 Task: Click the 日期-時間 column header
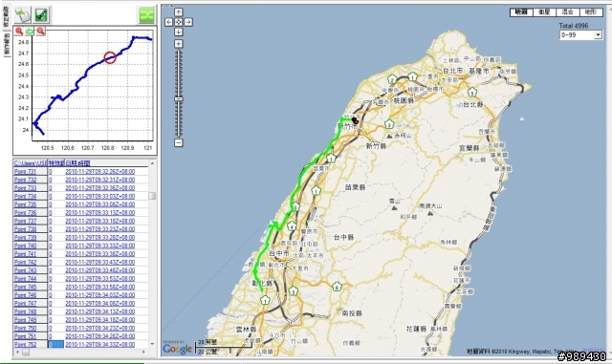coord(78,163)
